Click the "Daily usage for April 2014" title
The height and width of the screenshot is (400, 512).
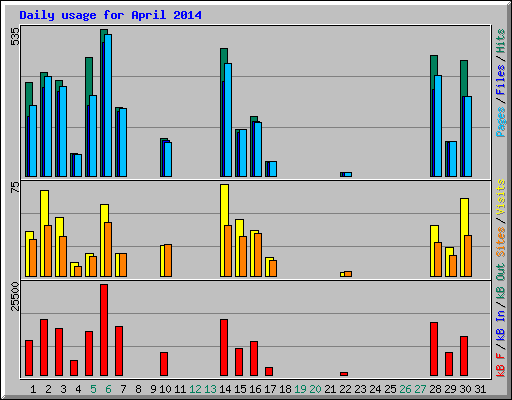click(x=110, y=15)
